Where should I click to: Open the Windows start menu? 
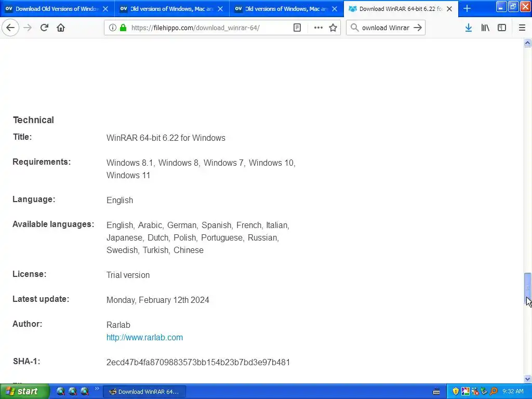tap(24, 392)
